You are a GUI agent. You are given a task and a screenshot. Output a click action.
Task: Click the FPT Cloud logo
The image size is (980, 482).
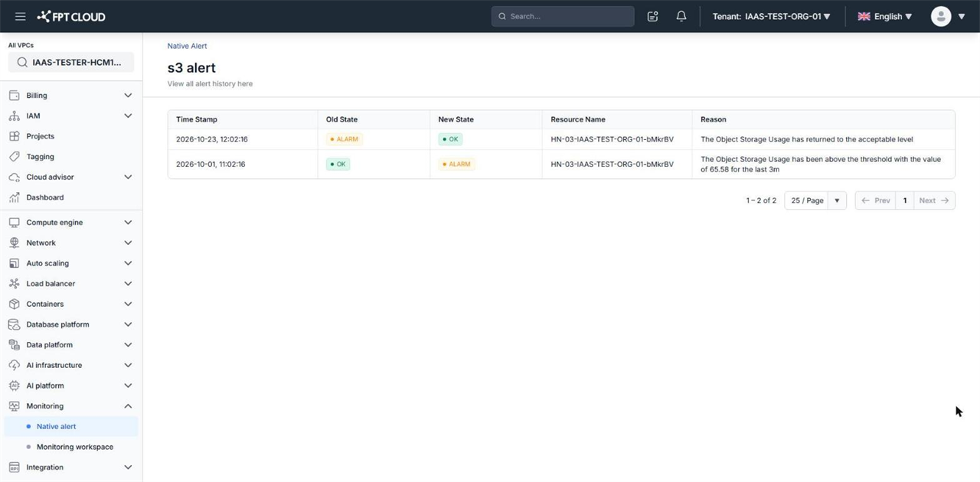pyautogui.click(x=71, y=16)
